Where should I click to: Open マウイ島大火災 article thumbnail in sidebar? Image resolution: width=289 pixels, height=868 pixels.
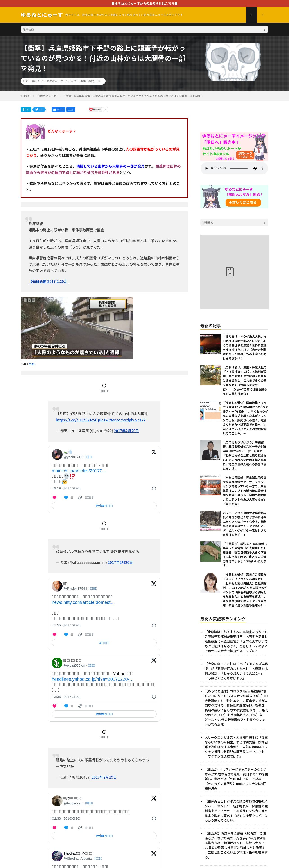tap(210, 344)
